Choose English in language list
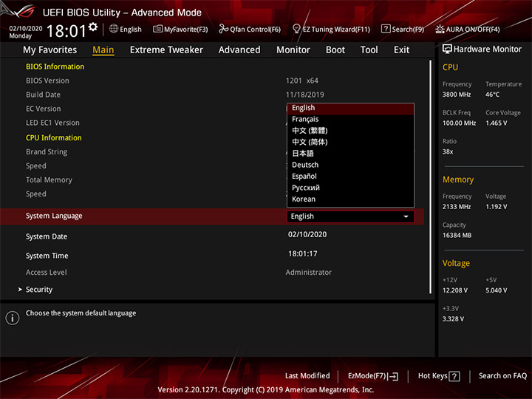Image resolution: width=532 pixels, height=399 pixels. click(350, 108)
